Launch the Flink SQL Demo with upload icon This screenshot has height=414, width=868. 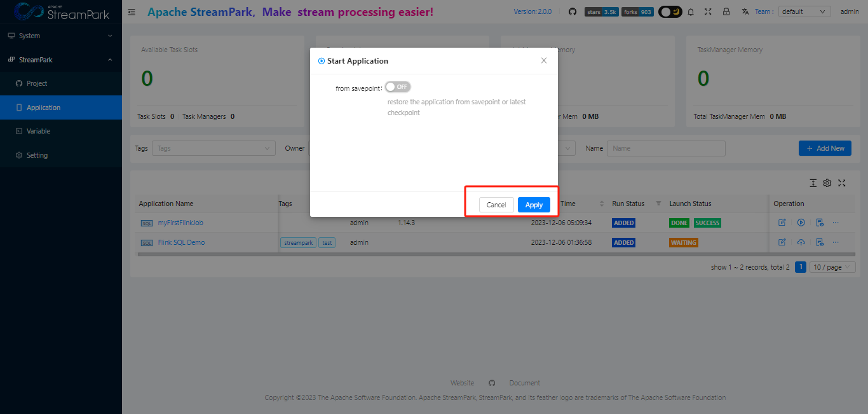click(x=801, y=242)
